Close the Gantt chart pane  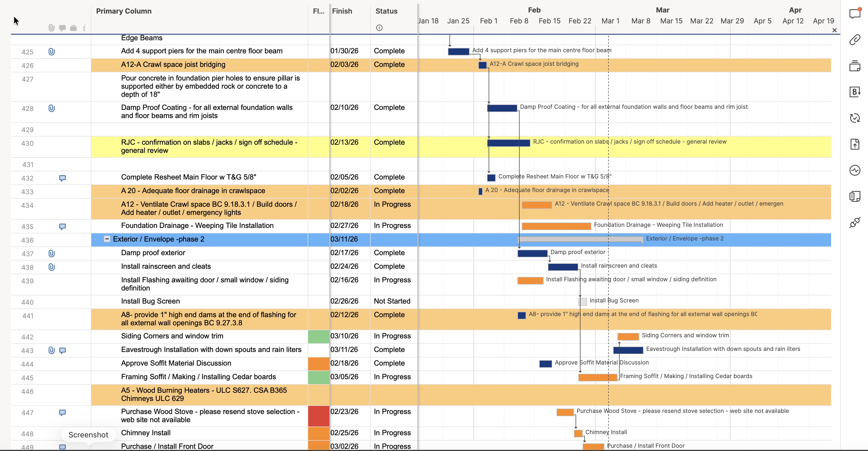click(834, 30)
